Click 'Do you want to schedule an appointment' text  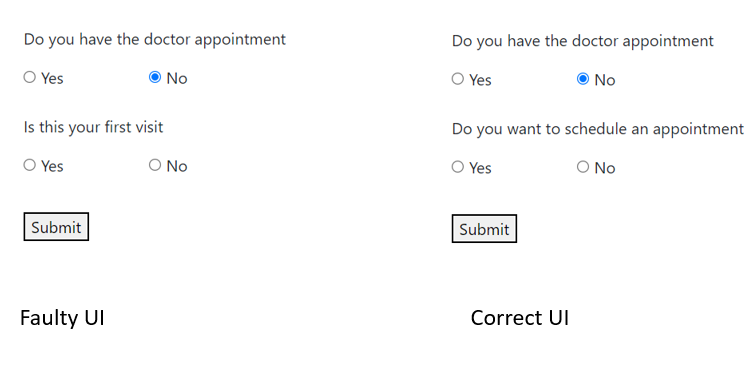[x=598, y=129]
